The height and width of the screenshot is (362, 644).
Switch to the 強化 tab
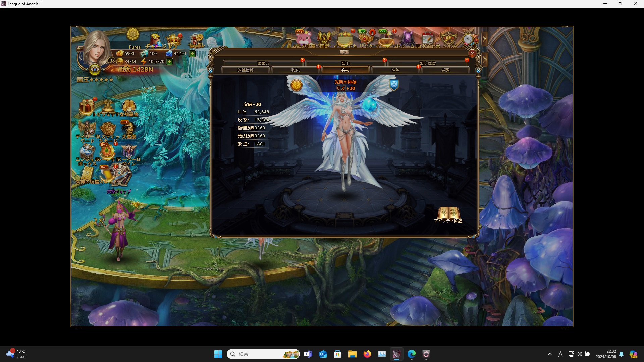click(x=296, y=70)
